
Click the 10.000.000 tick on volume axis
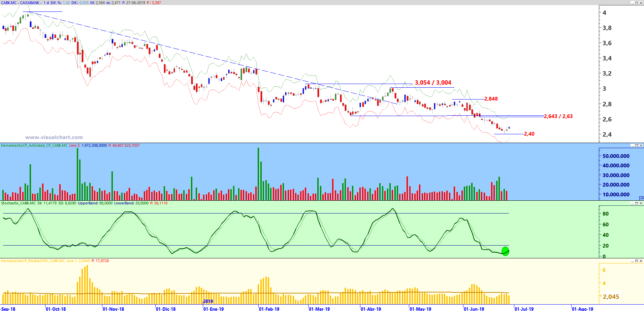pos(616,195)
